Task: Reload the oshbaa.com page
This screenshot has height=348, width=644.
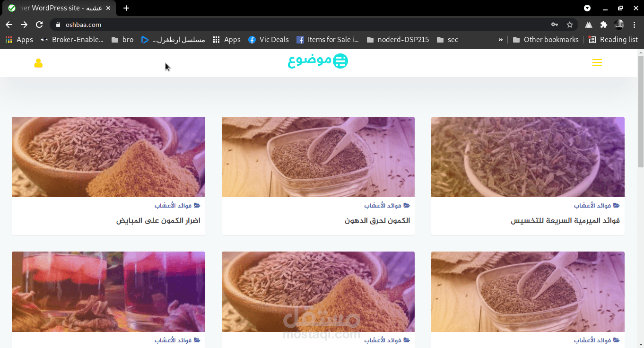Action: click(39, 25)
